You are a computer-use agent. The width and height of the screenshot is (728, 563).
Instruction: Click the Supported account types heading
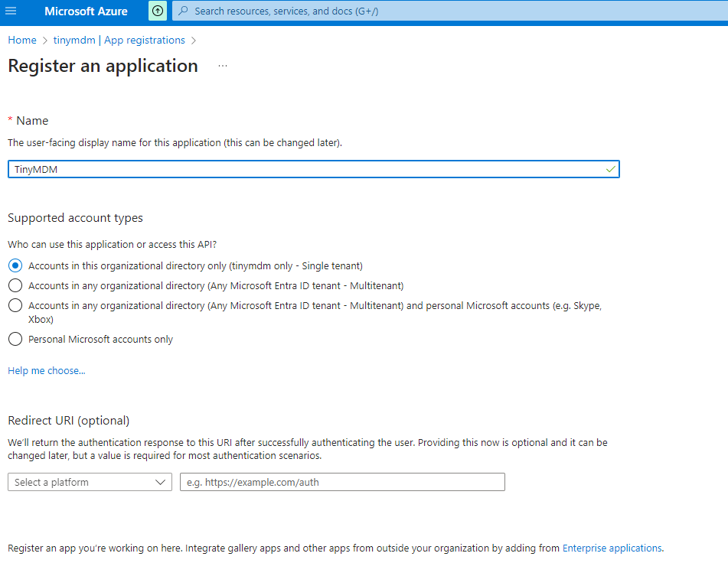(75, 218)
